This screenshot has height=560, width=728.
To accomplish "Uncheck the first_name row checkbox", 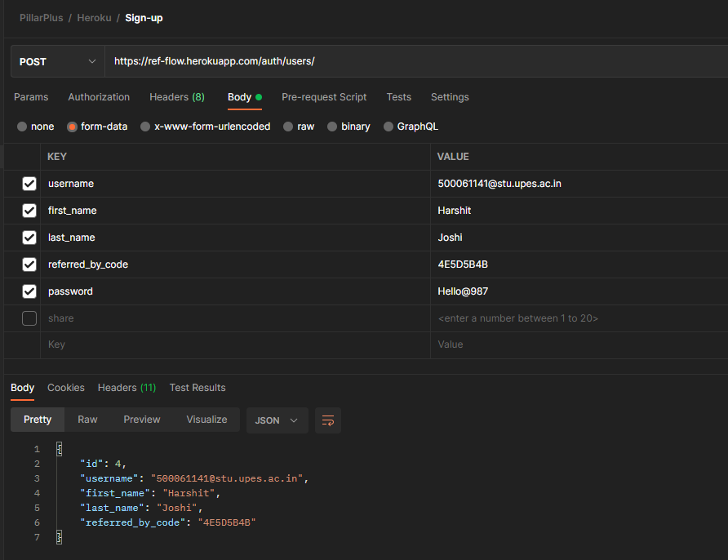I will tap(29, 211).
